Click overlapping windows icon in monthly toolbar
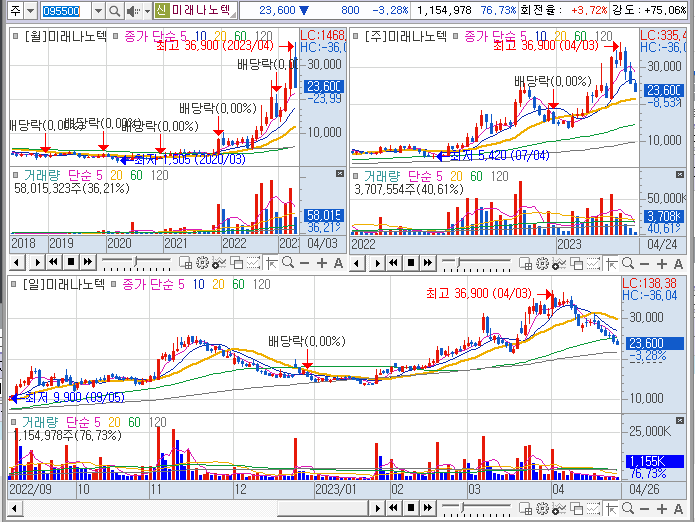This screenshot has width=695, height=522. pos(237,263)
